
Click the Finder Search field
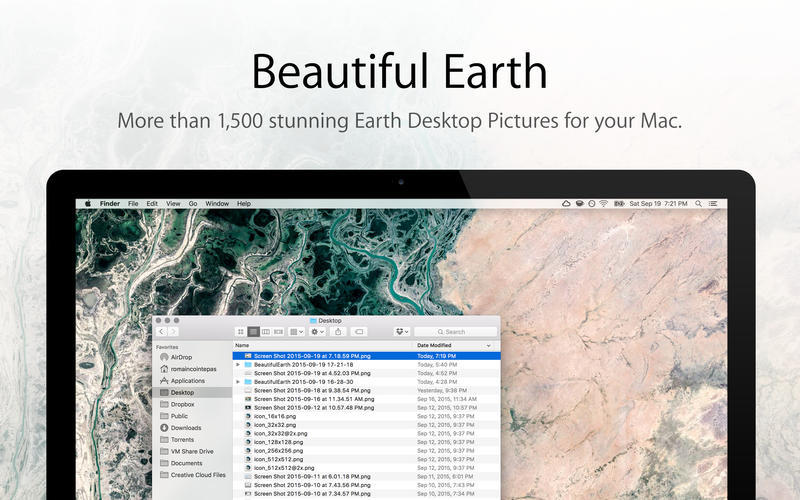(455, 331)
